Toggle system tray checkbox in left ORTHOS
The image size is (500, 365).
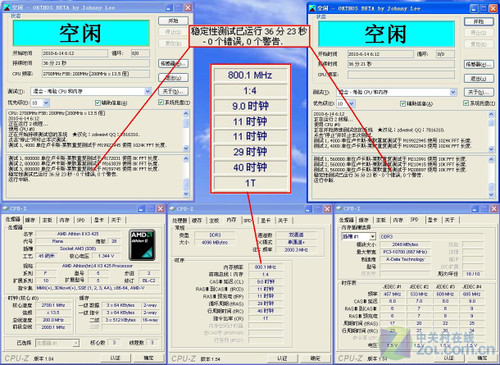point(161,102)
